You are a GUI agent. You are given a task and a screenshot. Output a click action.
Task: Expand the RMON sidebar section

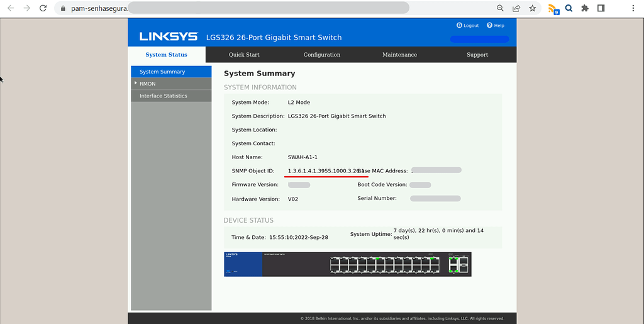click(171, 84)
